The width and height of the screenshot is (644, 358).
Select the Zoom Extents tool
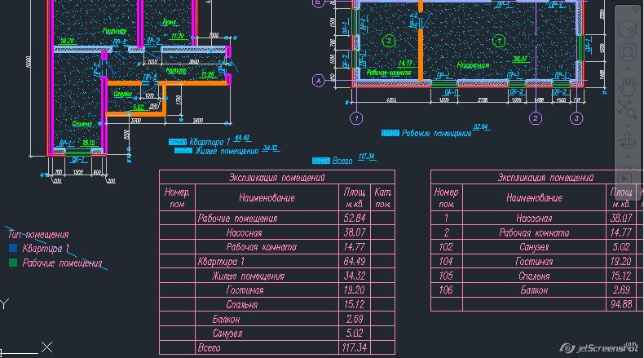[x=628, y=109]
